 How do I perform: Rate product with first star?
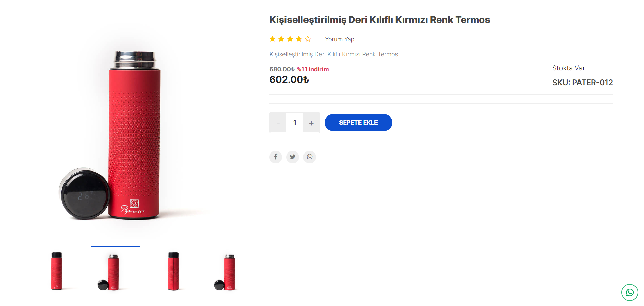(x=272, y=39)
